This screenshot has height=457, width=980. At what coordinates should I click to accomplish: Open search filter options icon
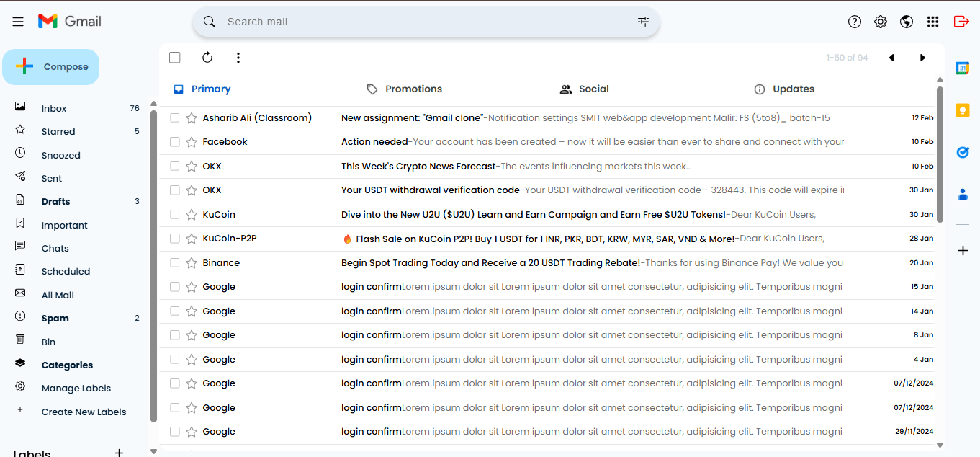(x=643, y=22)
